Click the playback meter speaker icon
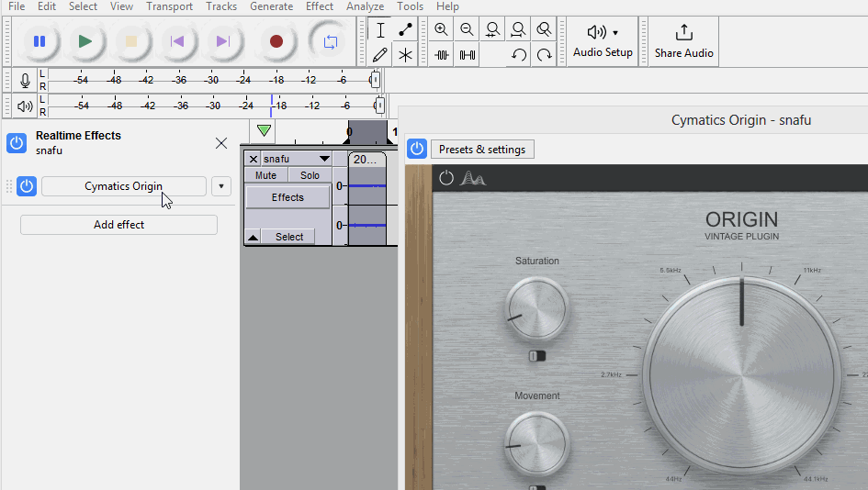This screenshot has height=490, width=868. [25, 106]
